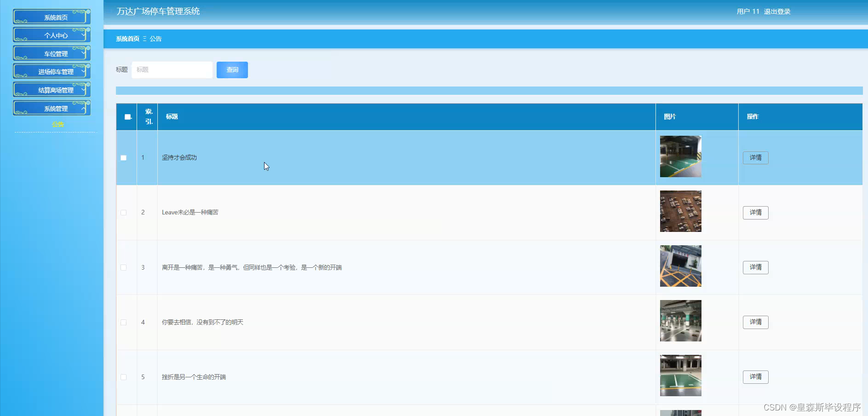Check the box for row 挫折是另一个生命的开端

pyautogui.click(x=123, y=377)
